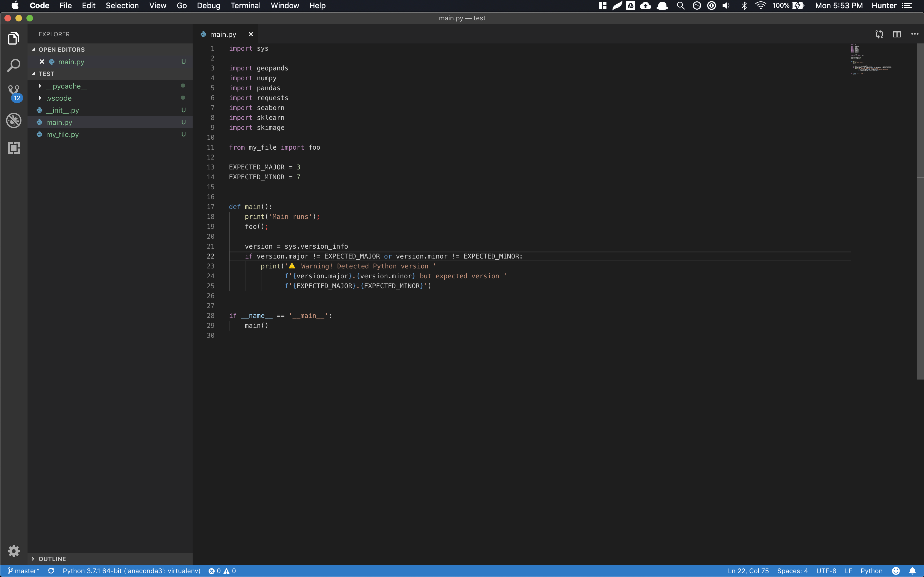The image size is (924, 577).
Task: Split the editor to the right
Action: 897,34
